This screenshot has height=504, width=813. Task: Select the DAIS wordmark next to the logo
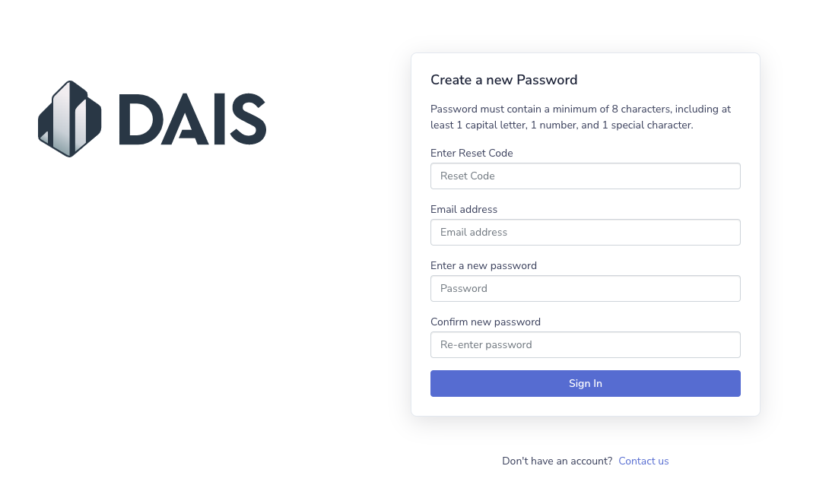click(x=192, y=119)
